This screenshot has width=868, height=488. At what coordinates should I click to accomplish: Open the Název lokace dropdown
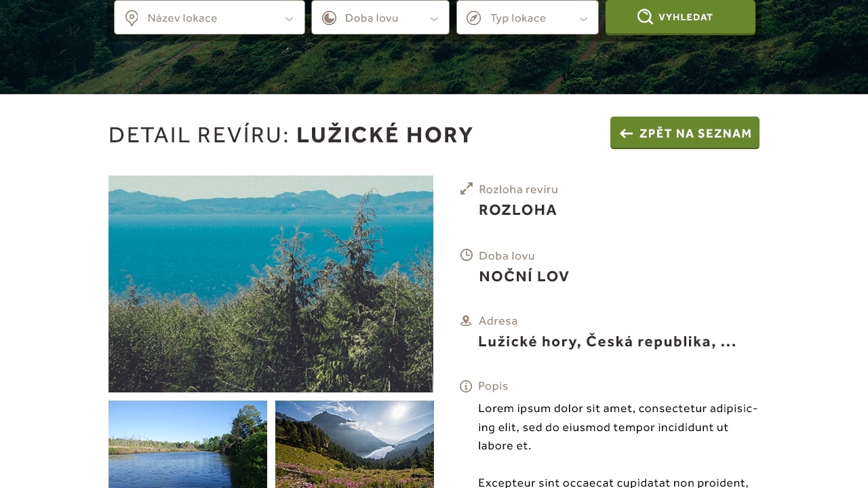coord(210,18)
